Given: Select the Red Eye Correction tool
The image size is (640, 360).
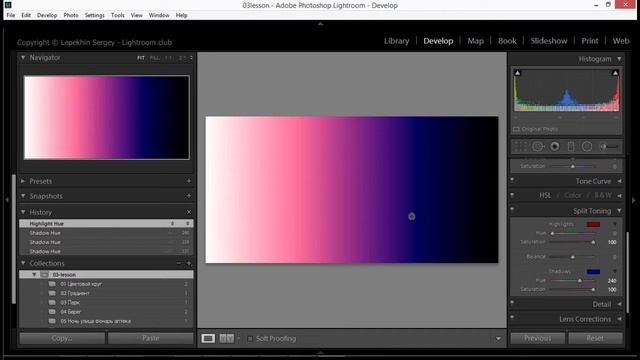Looking at the screenshot, I should click(x=555, y=147).
